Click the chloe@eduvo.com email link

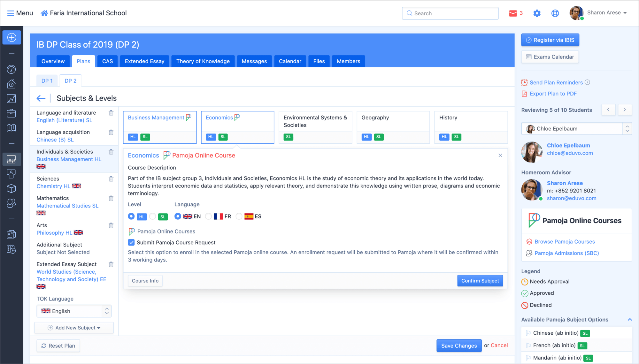(570, 153)
